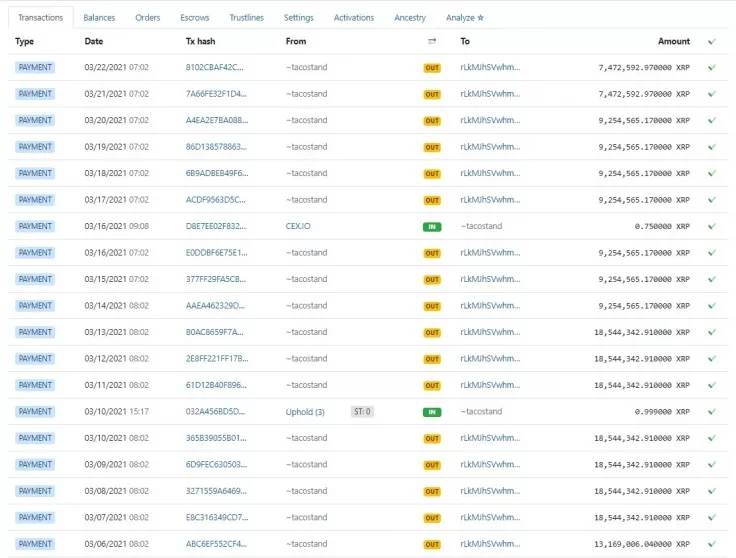Open transaction hash 61D12B40F896...
Screen dimensions: 736x558
coord(216,385)
